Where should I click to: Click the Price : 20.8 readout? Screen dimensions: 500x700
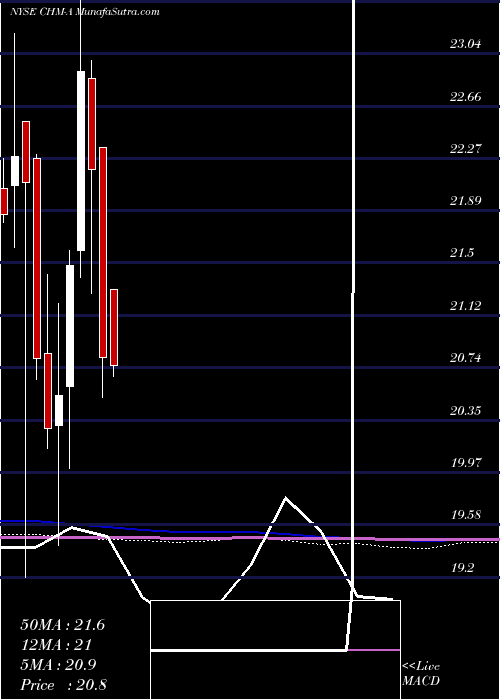click(x=63, y=685)
